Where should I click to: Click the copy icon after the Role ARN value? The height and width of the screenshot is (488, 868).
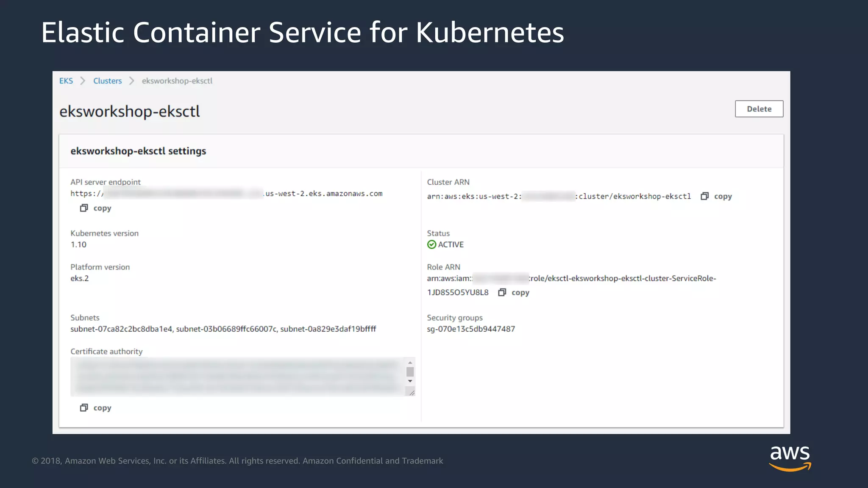tap(502, 292)
